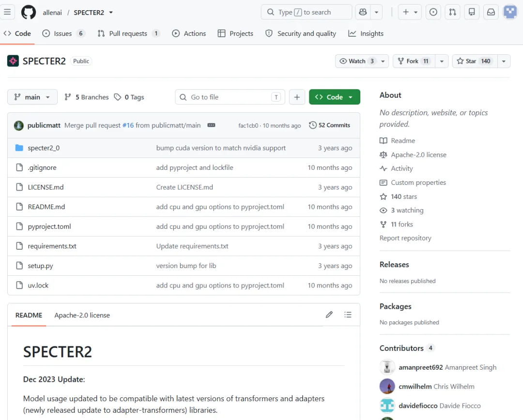Open the specter2_0 folder
The height and width of the screenshot is (420, 523).
coord(44,148)
